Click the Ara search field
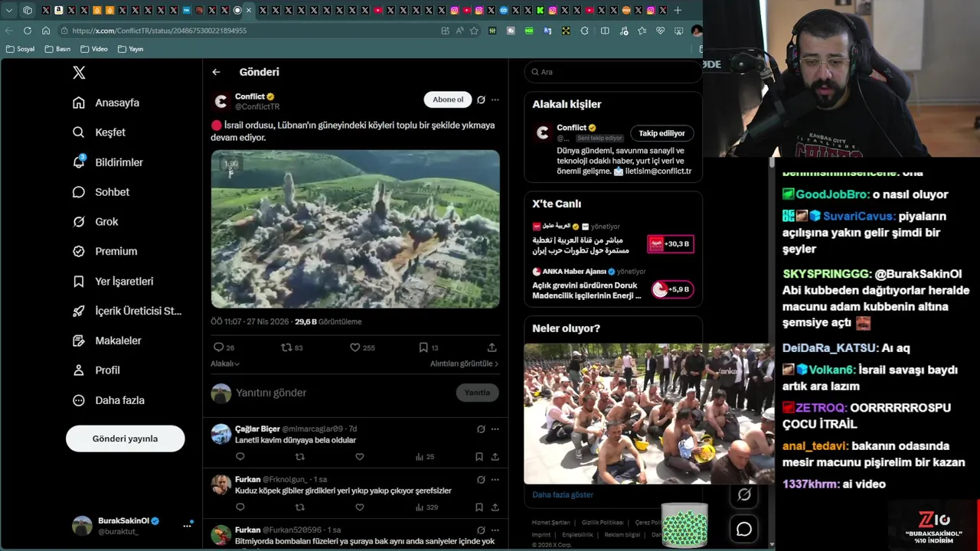The image size is (980, 551). [x=613, y=72]
